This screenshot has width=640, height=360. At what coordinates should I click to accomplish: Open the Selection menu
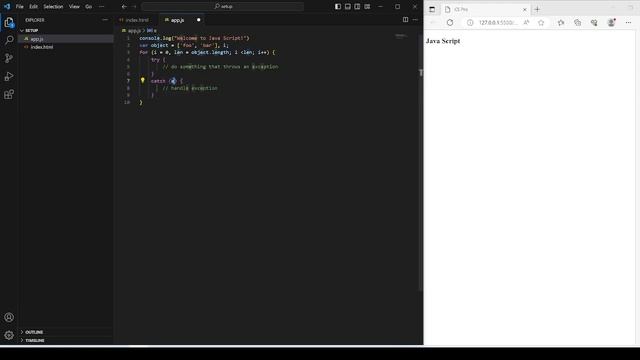point(53,7)
